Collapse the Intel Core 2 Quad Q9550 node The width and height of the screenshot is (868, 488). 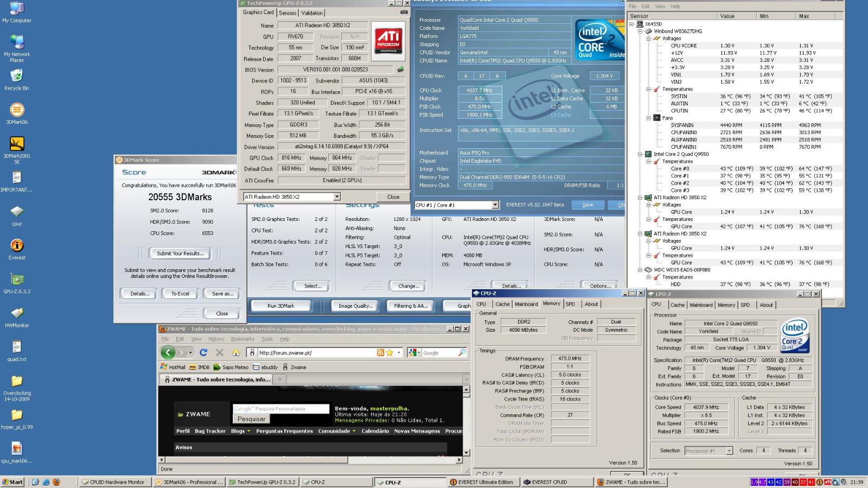click(640, 154)
